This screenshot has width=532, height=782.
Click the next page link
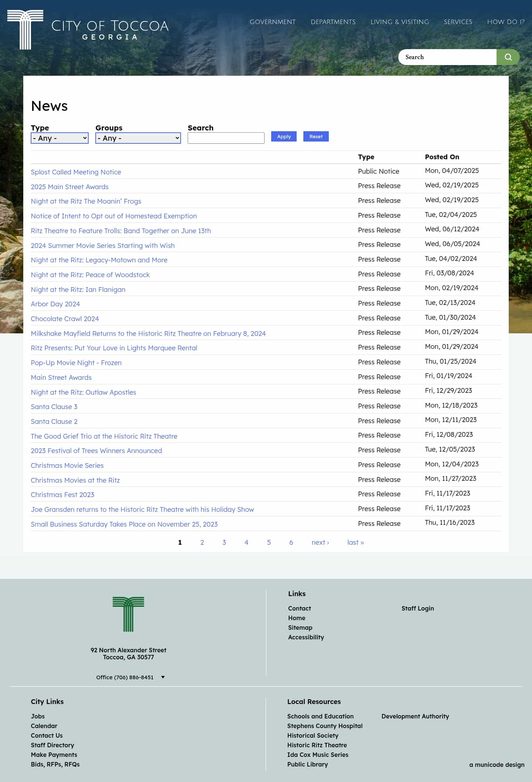click(320, 542)
